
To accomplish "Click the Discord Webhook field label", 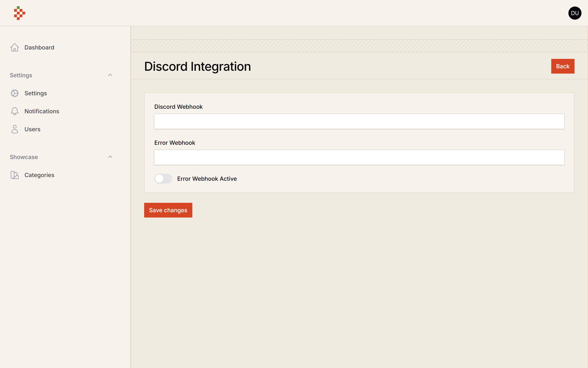I will pyautogui.click(x=178, y=107).
